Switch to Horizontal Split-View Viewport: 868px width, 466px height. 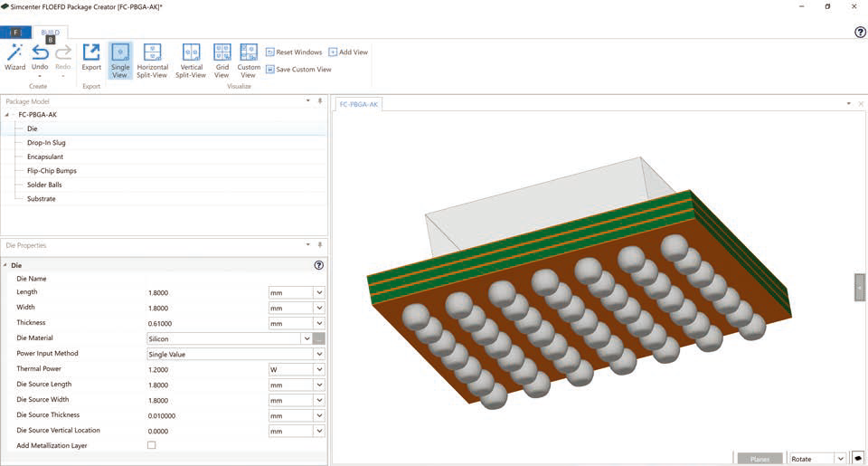coord(152,61)
